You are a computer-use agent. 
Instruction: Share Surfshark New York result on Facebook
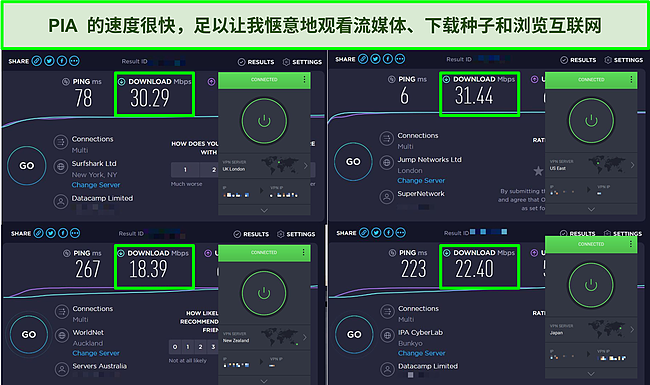[x=62, y=61]
